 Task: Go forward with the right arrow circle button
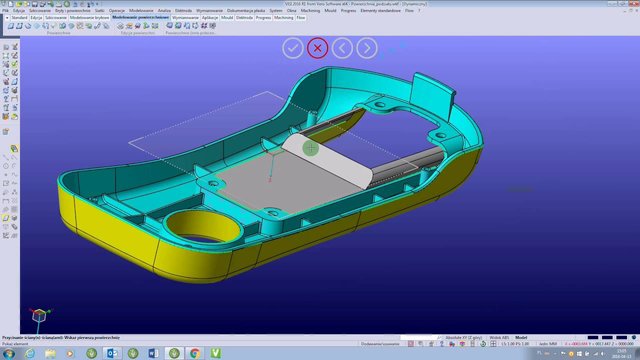click(x=367, y=48)
